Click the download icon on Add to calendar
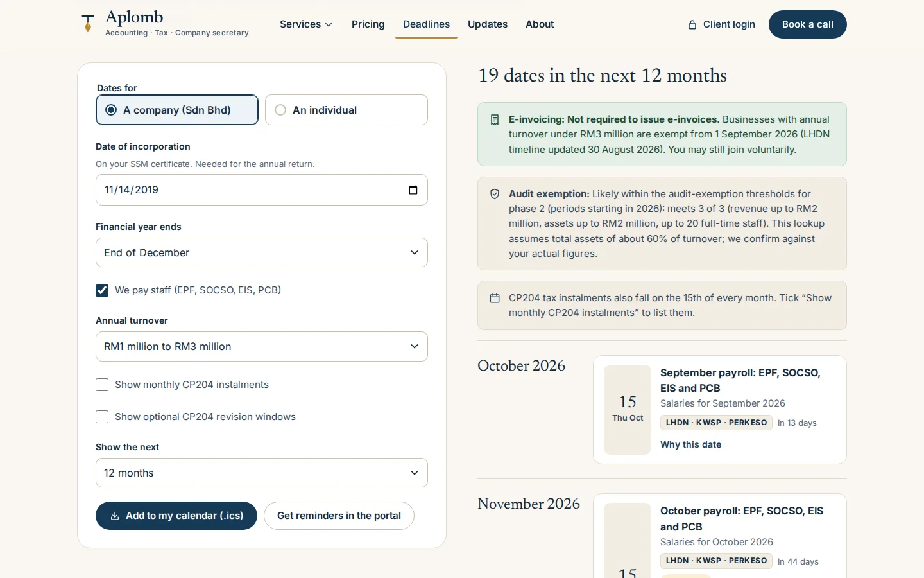 tap(115, 516)
